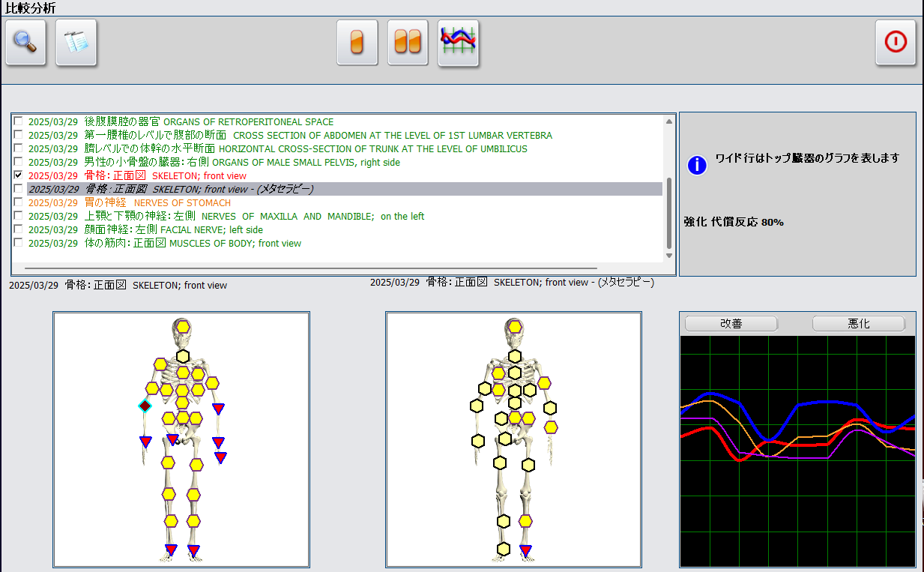Click the magnifying glass search icon

point(25,43)
